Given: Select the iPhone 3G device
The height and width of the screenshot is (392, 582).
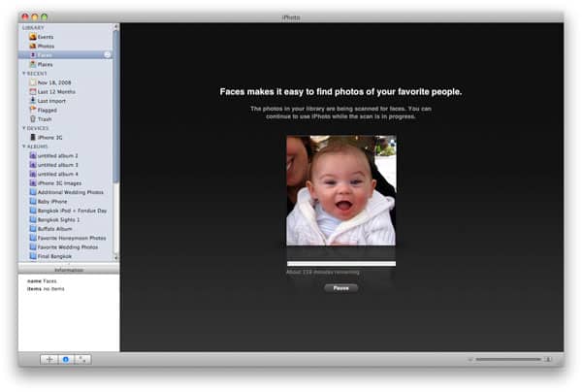Looking at the screenshot, I should tap(50, 137).
